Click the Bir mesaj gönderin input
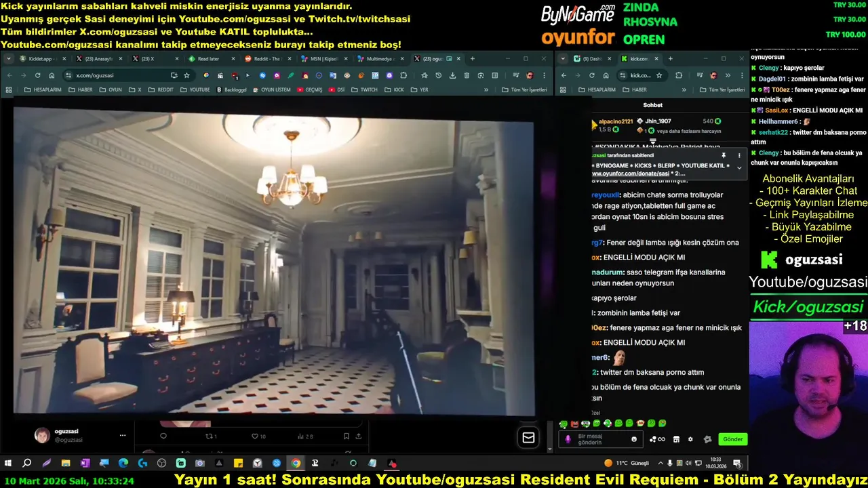The height and width of the screenshot is (488, 868). (x=600, y=439)
